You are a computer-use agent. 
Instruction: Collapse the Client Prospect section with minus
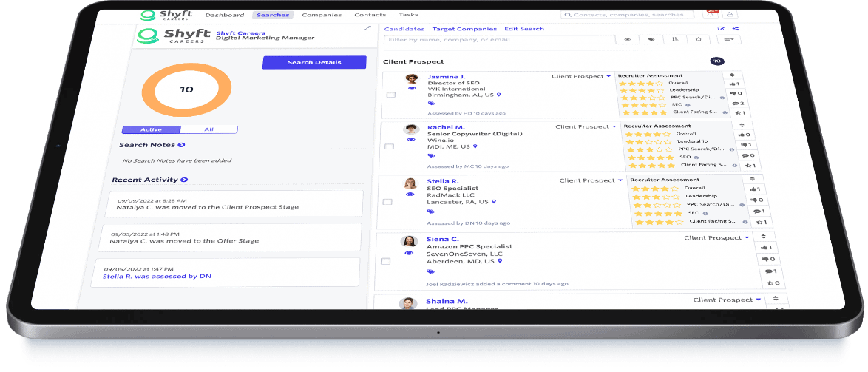736,61
